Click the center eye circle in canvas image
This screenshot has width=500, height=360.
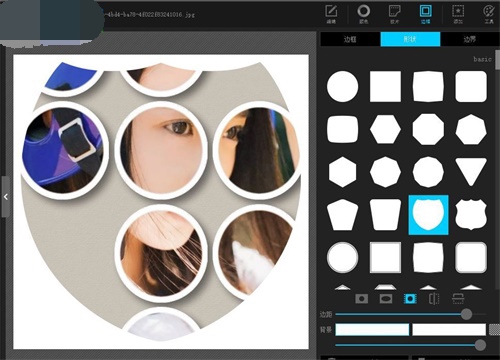(162, 151)
